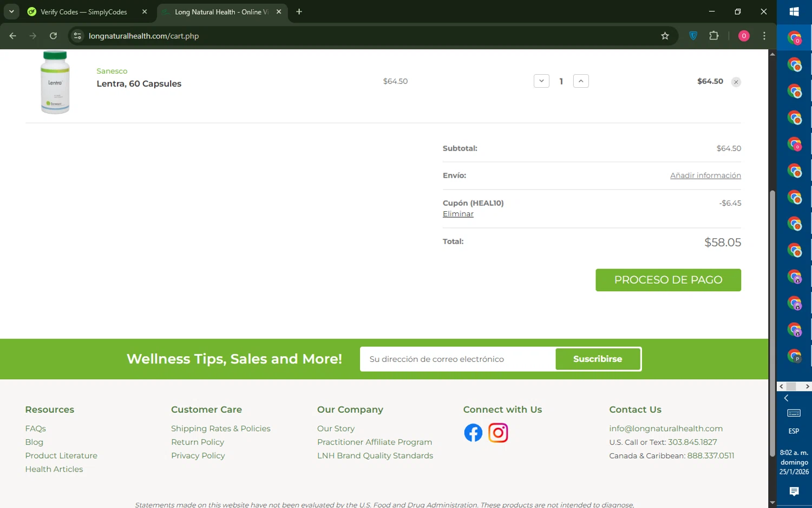Viewport: 812px width, 508px height.
Task: Open the Return Policy link
Action: (198, 442)
